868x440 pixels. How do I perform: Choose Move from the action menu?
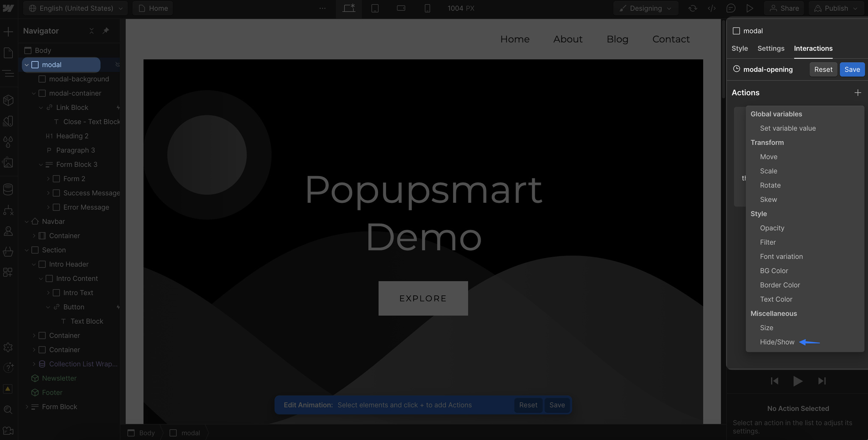pos(768,157)
